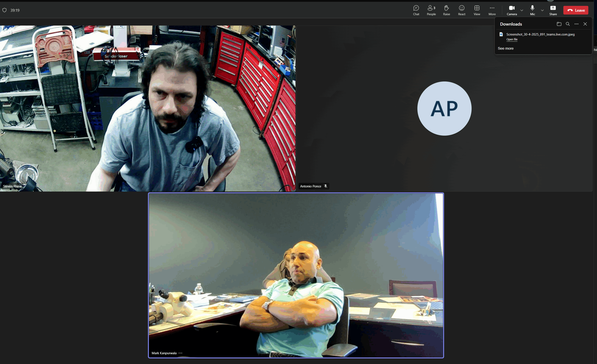Open Mark Kanpurwala's tile options ellipsis

tap(180, 353)
